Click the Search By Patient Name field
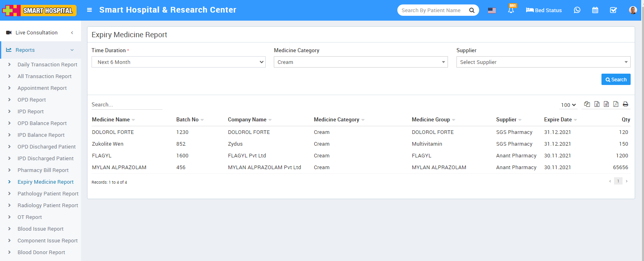The width and height of the screenshot is (644, 261). 432,10
